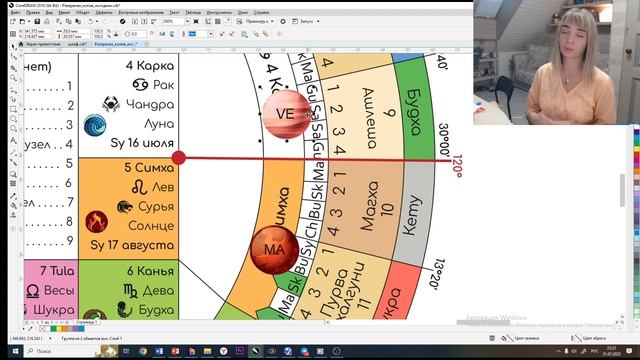
Task: Click the Import icon
Action: click(135, 21)
